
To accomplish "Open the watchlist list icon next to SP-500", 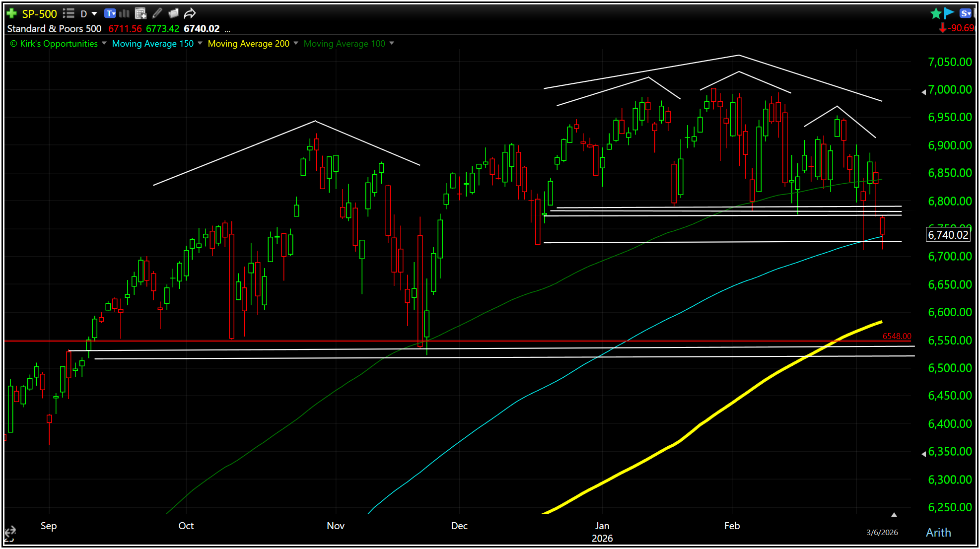I will tap(69, 13).
